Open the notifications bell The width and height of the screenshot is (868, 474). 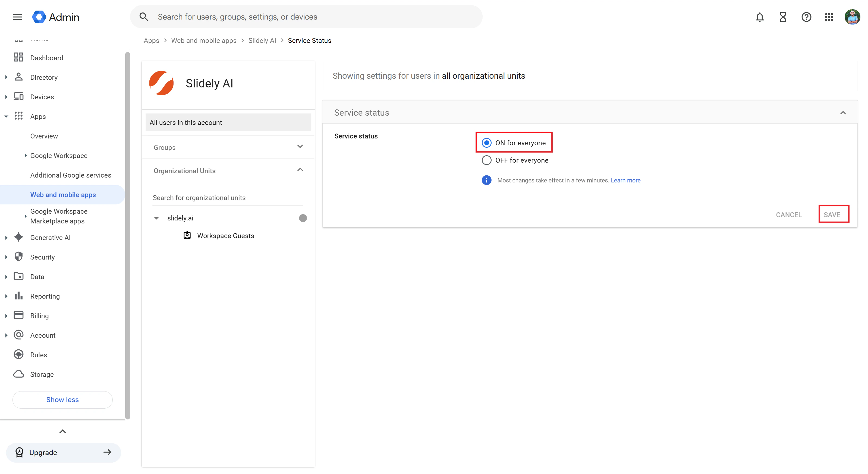[759, 17]
